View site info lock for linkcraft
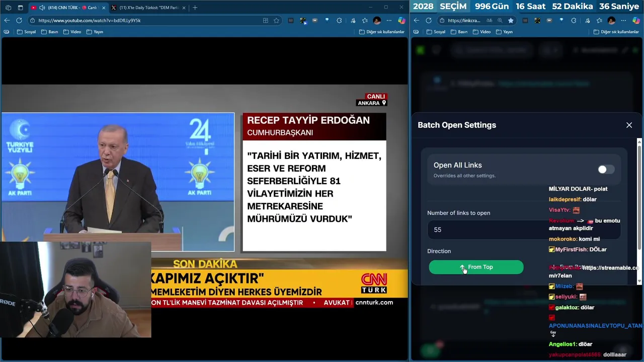The height and width of the screenshot is (362, 644). (x=441, y=21)
